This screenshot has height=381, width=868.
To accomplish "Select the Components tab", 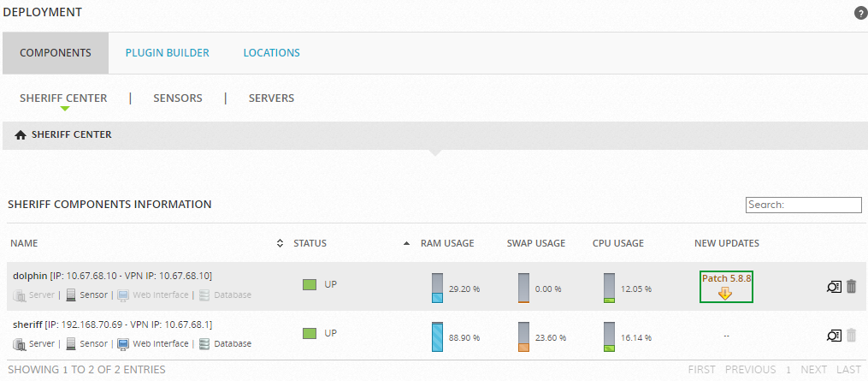I will pos(56,53).
